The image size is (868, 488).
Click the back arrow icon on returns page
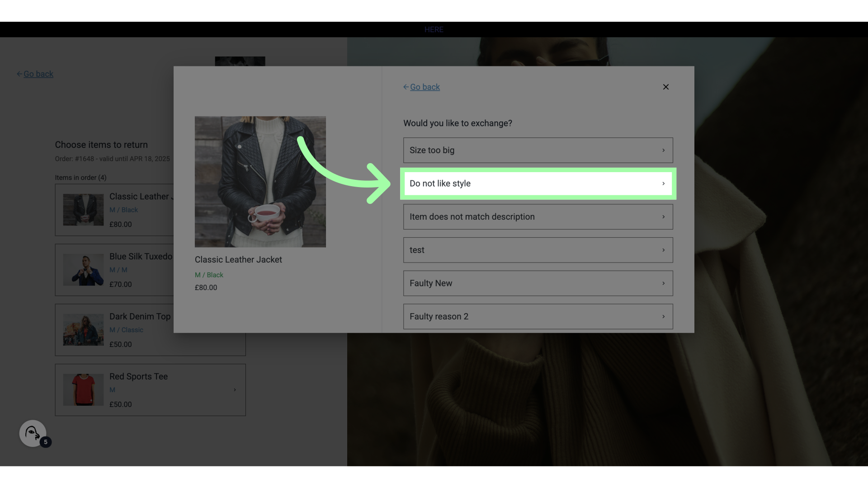[x=19, y=74]
